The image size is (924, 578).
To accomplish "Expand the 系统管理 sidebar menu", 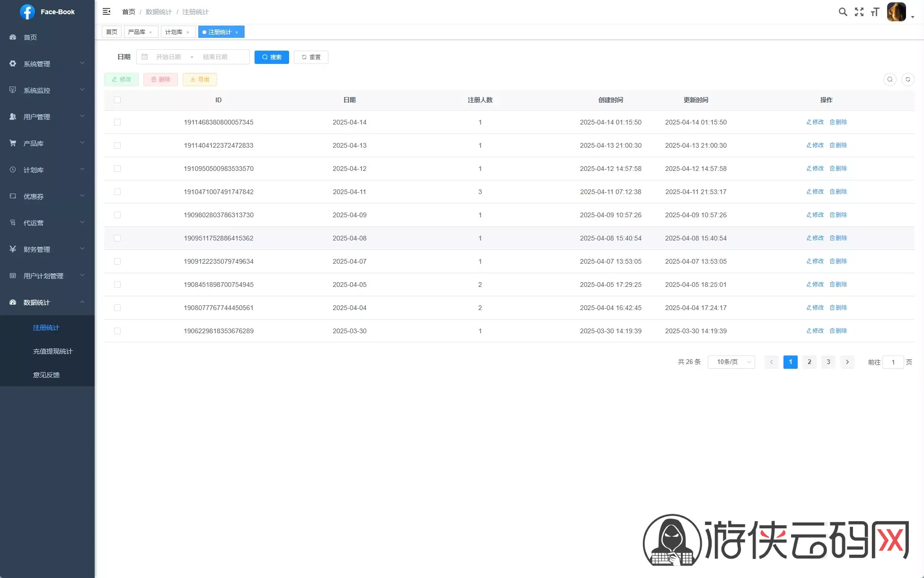I will point(47,63).
